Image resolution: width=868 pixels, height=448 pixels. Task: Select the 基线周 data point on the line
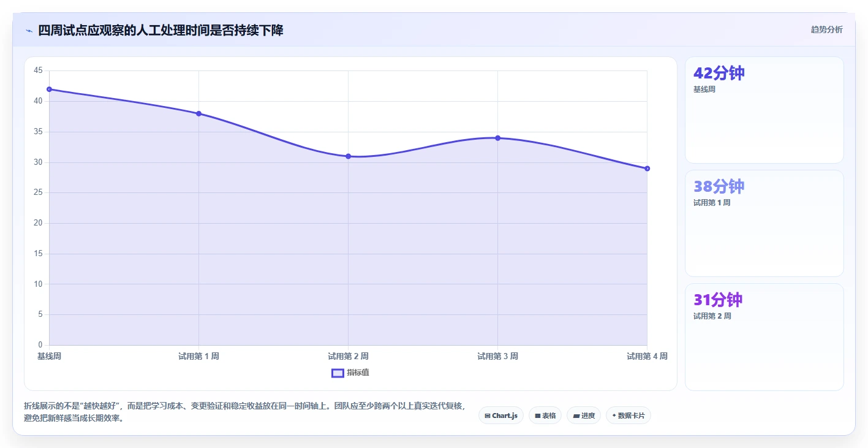(x=49, y=89)
